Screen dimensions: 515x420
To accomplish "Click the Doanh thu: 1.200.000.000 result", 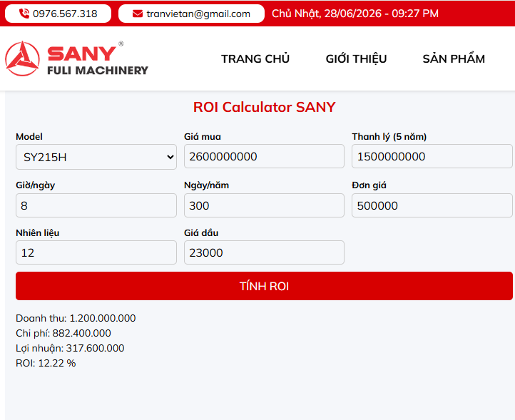I will tap(76, 318).
